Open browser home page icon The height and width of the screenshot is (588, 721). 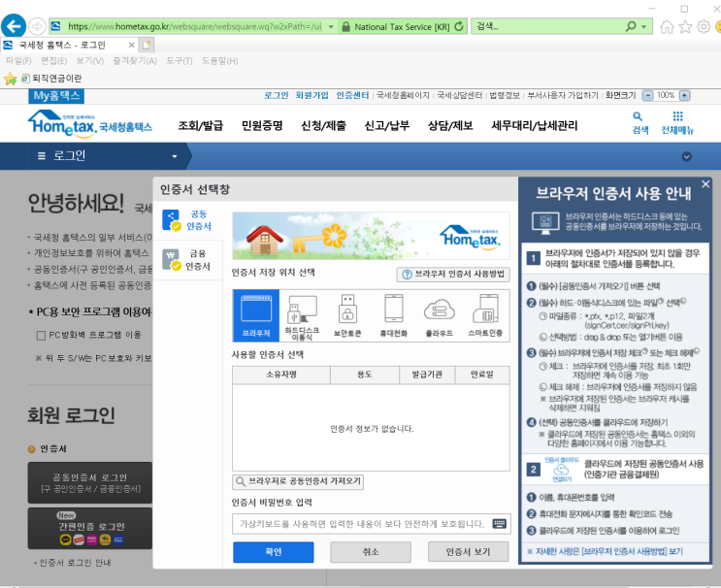pos(667,26)
